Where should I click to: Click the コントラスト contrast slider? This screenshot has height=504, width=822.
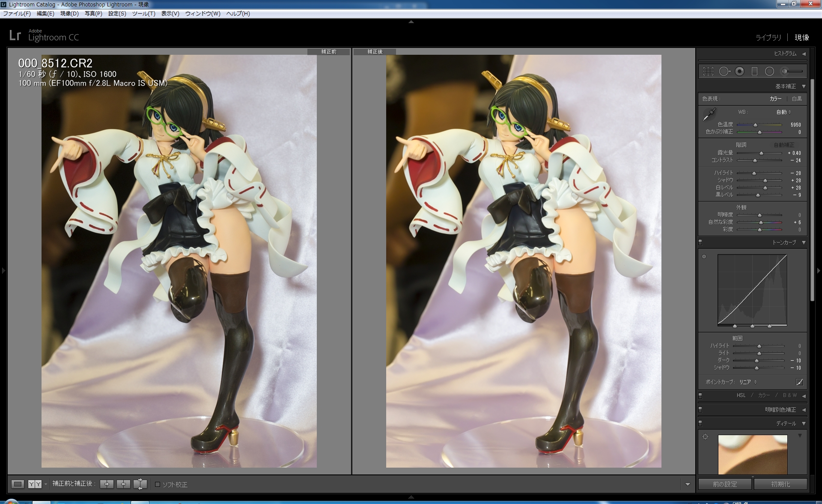(759, 160)
